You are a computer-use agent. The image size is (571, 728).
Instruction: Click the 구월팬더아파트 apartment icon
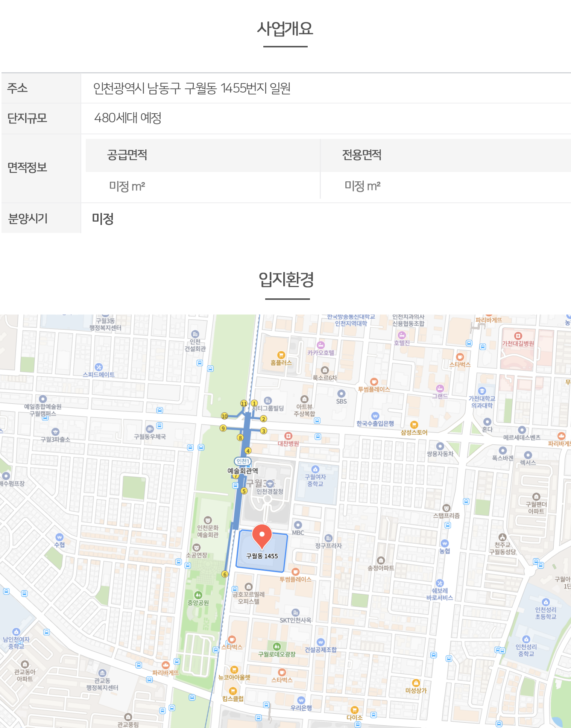pos(536,497)
